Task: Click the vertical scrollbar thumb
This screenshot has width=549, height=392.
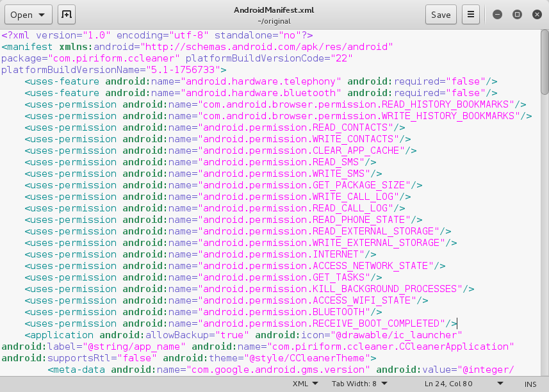Action: click(x=545, y=62)
